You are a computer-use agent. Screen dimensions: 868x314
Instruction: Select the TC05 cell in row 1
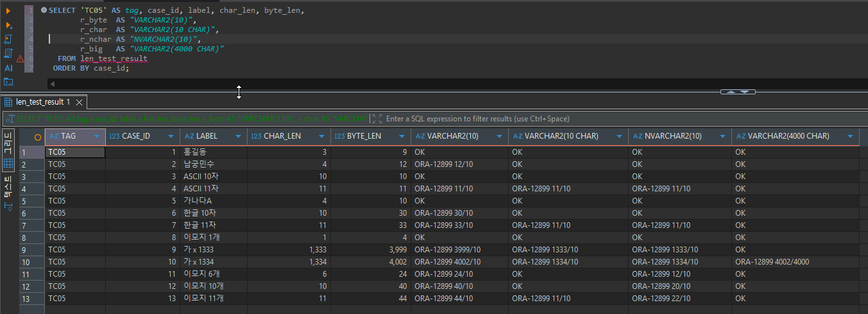pos(74,152)
